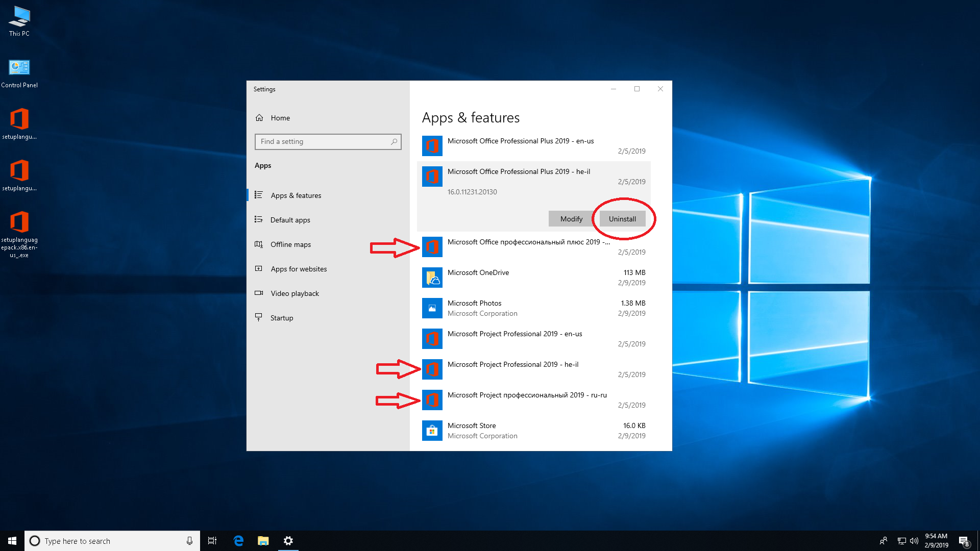
Task: Click the People icon in system tray
Action: (884, 541)
